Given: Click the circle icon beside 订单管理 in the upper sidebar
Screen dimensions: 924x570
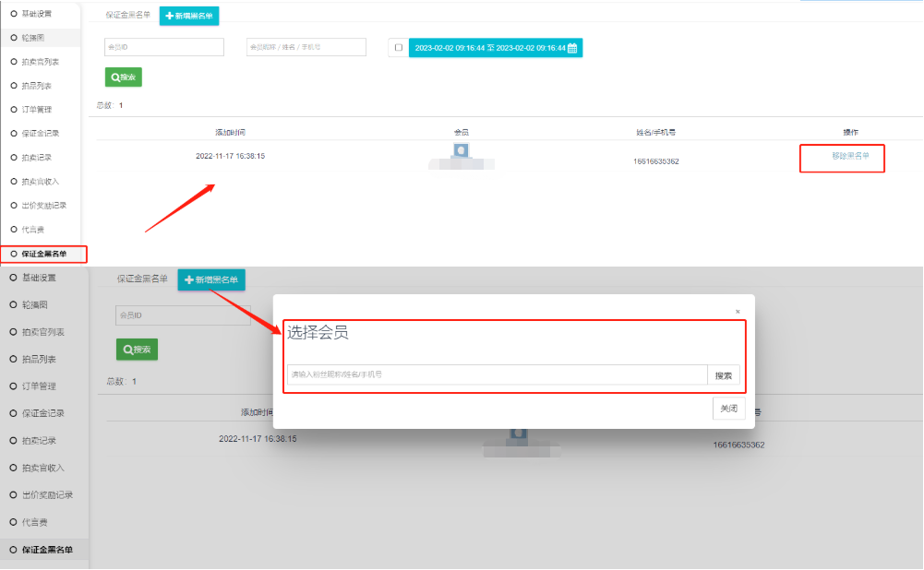Looking at the screenshot, I should [x=14, y=110].
